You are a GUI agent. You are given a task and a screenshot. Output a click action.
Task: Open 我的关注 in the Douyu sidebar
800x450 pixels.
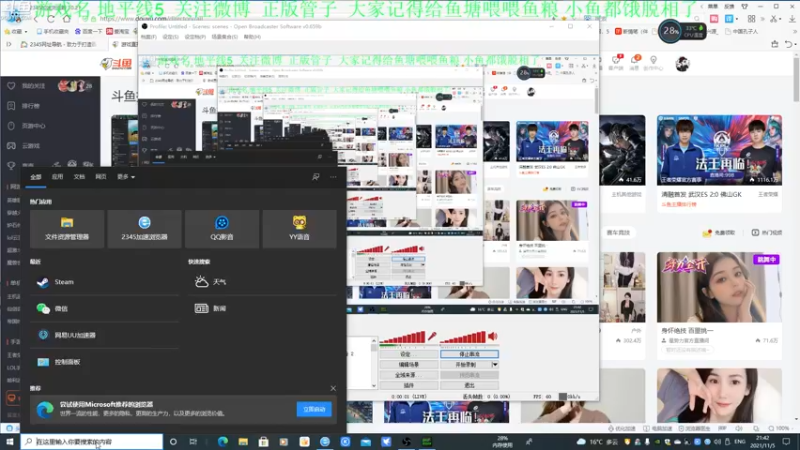tap(33, 86)
